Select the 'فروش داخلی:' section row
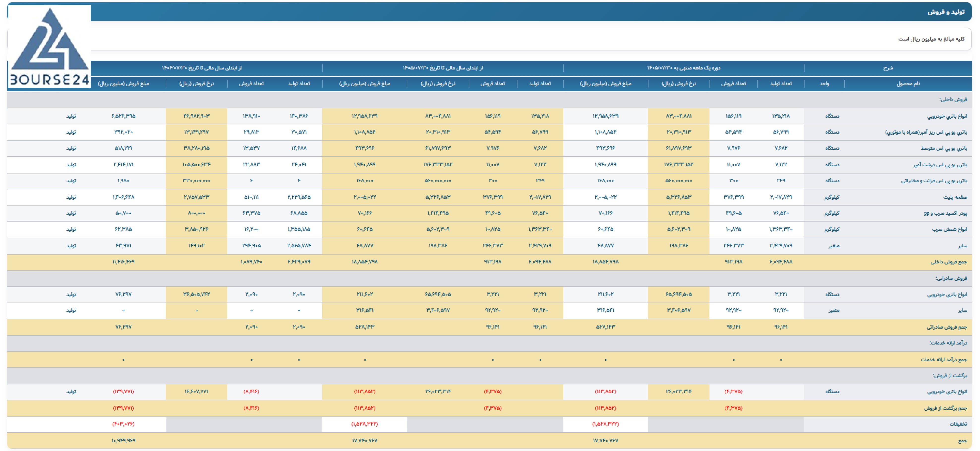Viewport: 980px width, 451px height. point(489,100)
